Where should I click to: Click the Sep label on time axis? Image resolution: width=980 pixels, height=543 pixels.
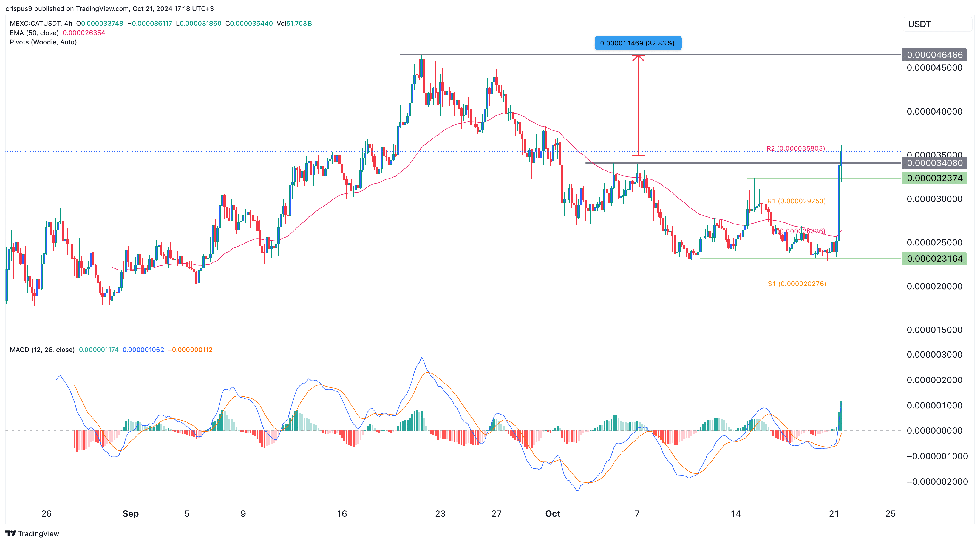pyautogui.click(x=131, y=514)
